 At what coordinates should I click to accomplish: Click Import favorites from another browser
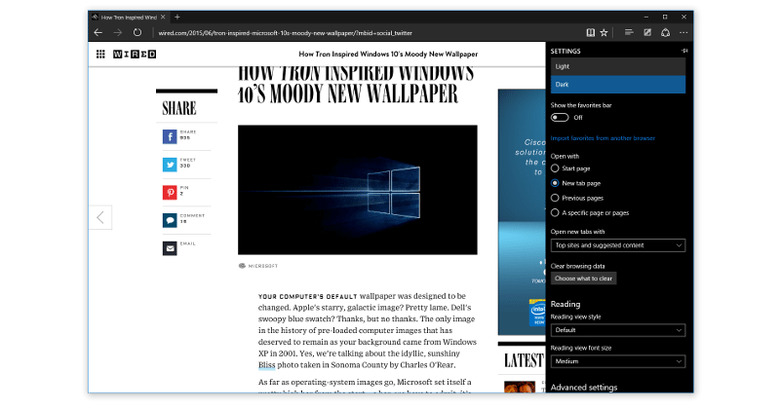tap(603, 138)
